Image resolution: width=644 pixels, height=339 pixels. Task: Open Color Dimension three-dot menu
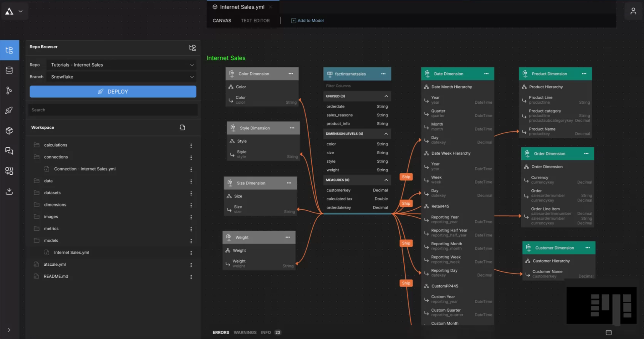click(x=291, y=74)
